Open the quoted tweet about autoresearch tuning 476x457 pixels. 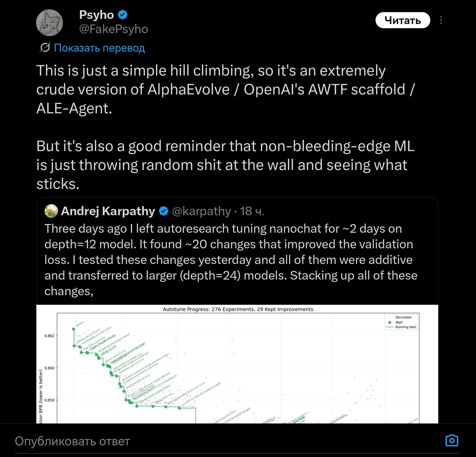click(x=231, y=260)
